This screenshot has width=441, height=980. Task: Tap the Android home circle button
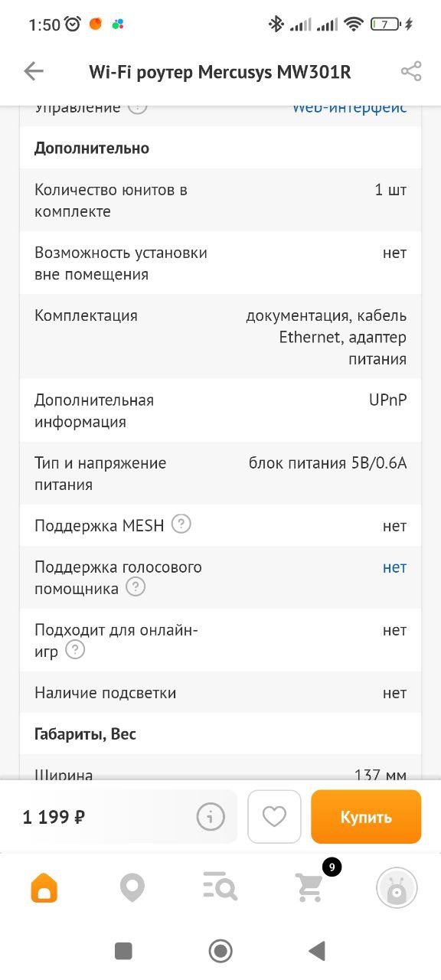220,951
